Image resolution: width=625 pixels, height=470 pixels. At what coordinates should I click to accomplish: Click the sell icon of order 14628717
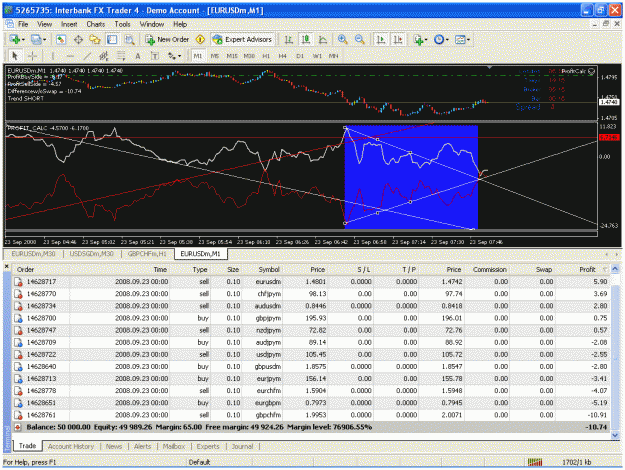(x=18, y=282)
